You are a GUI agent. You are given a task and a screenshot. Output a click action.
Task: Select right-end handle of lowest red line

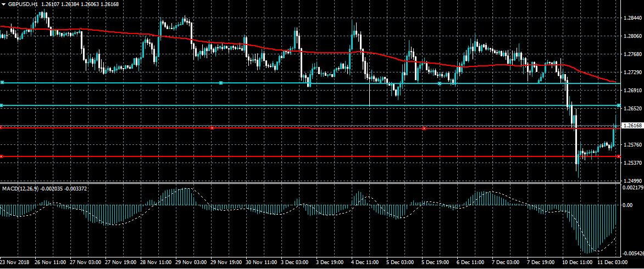[619, 156]
